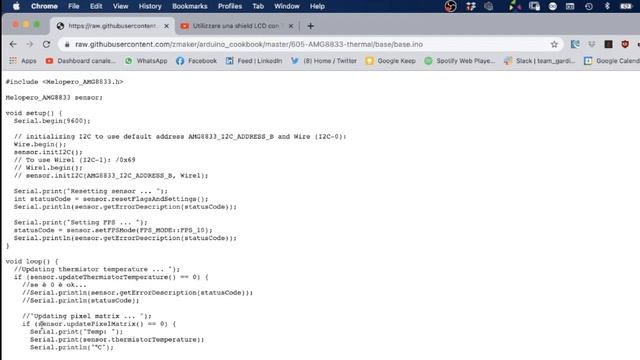
Task: Open the Feed LinkedIn bookmark
Action: tap(254, 61)
